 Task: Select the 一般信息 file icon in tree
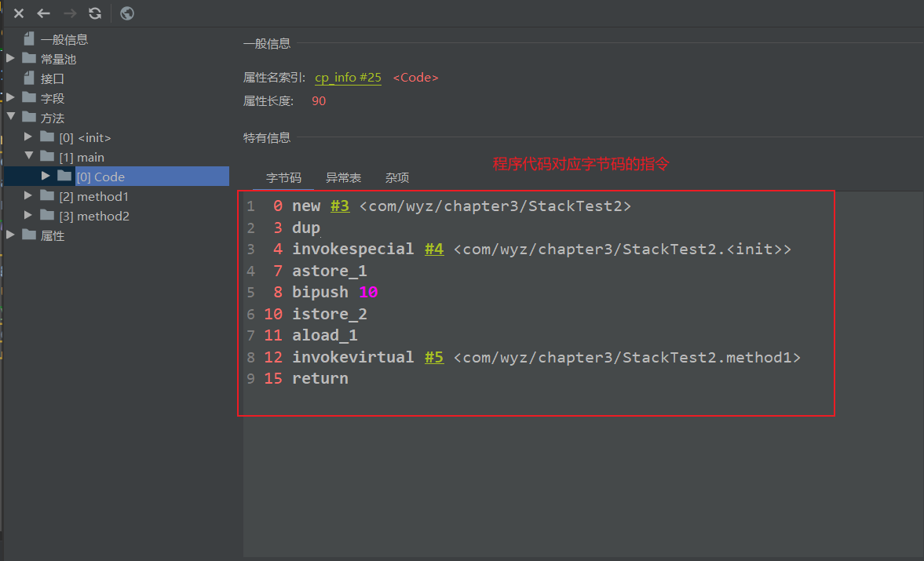click(x=29, y=39)
